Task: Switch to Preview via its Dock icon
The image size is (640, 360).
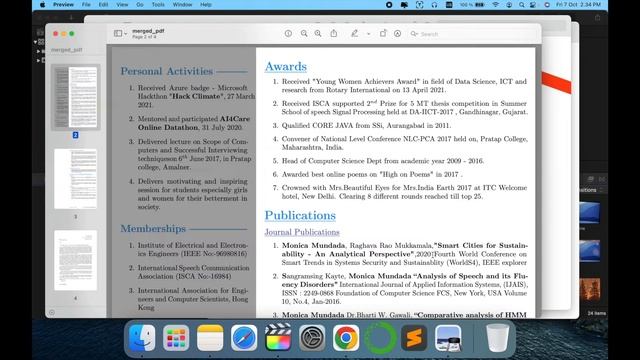Action: (x=448, y=338)
